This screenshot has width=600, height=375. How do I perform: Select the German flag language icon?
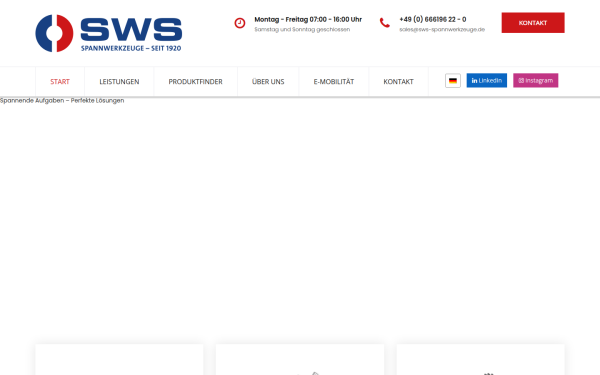click(453, 81)
